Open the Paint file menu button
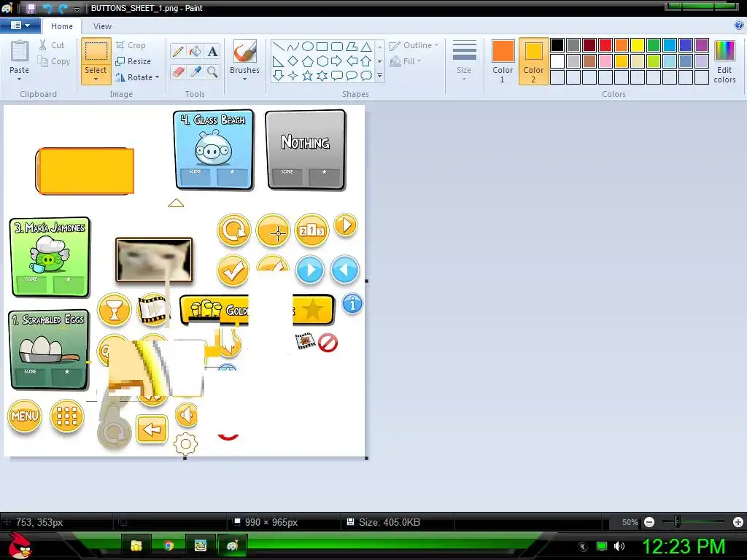 click(20, 26)
